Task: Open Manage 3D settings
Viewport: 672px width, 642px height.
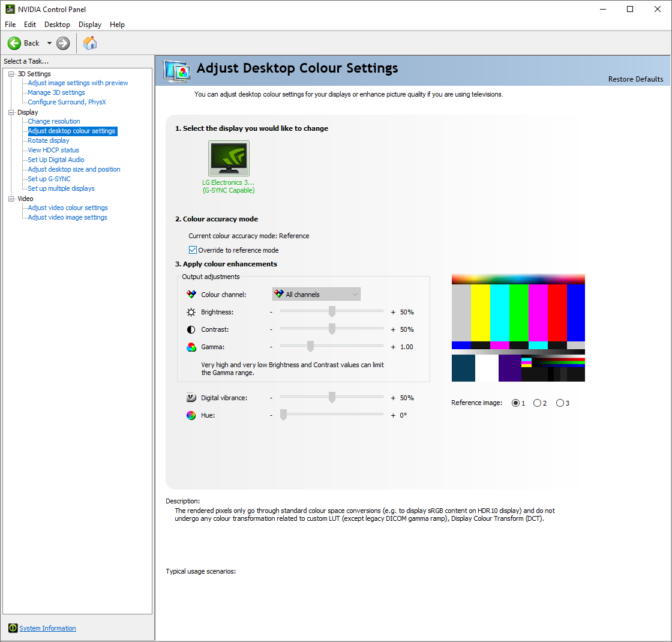Action: coord(56,92)
